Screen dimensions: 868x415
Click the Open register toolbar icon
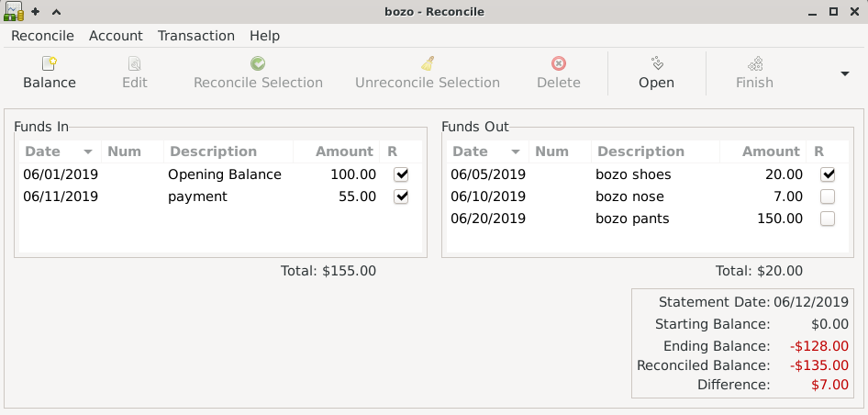656,64
